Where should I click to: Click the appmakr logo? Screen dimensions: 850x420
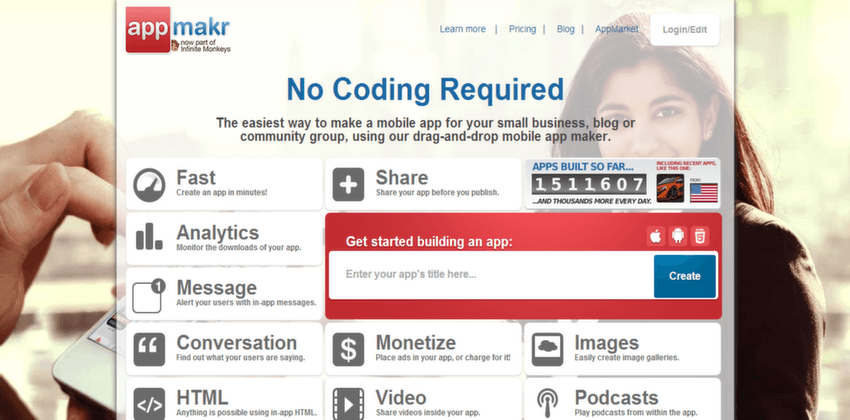click(x=178, y=30)
